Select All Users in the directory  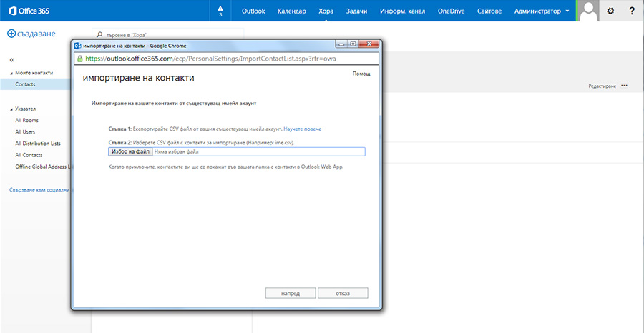25,132
